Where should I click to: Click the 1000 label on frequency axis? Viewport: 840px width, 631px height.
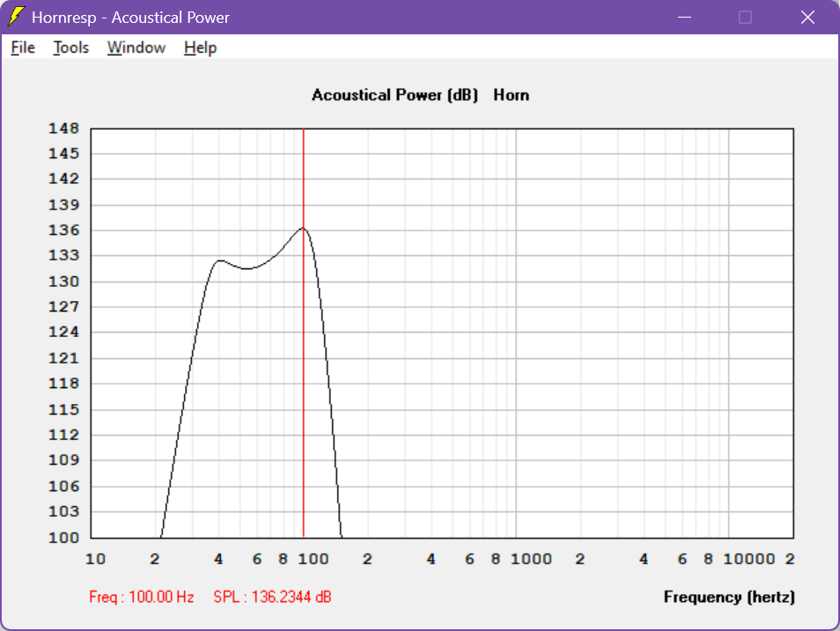(531, 559)
